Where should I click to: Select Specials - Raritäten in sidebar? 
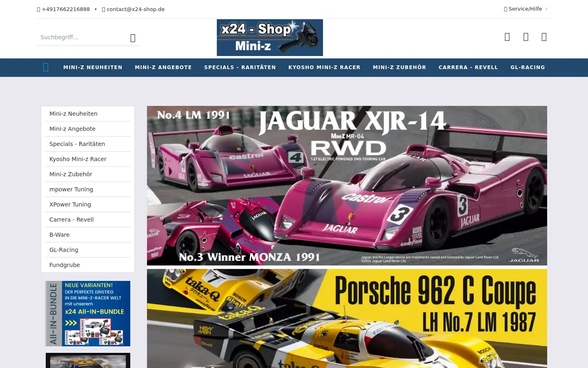[x=88, y=144]
